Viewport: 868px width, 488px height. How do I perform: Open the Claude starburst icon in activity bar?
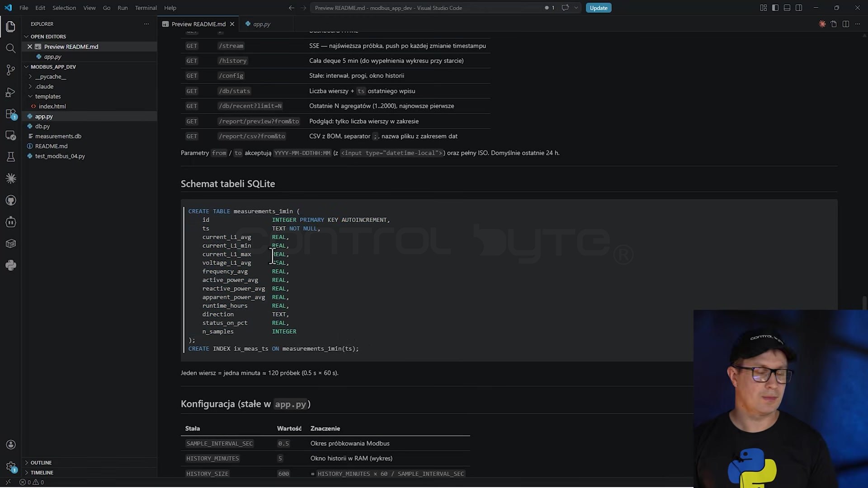[11, 178]
